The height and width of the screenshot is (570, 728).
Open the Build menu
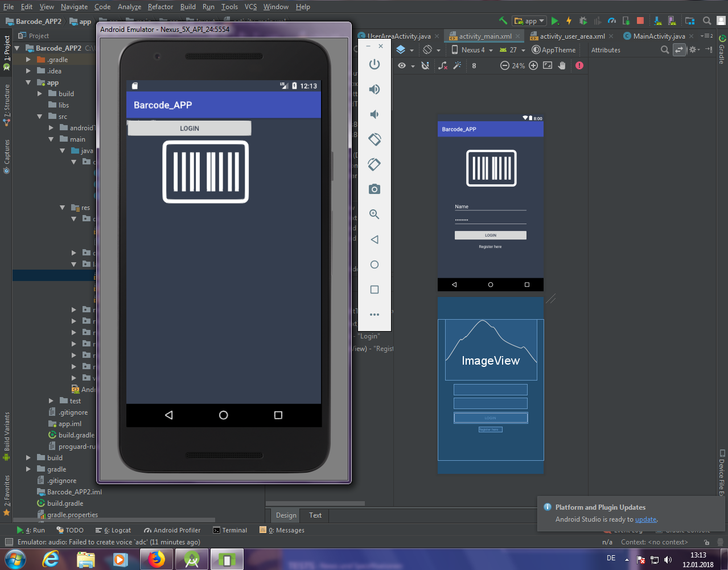pyautogui.click(x=188, y=7)
